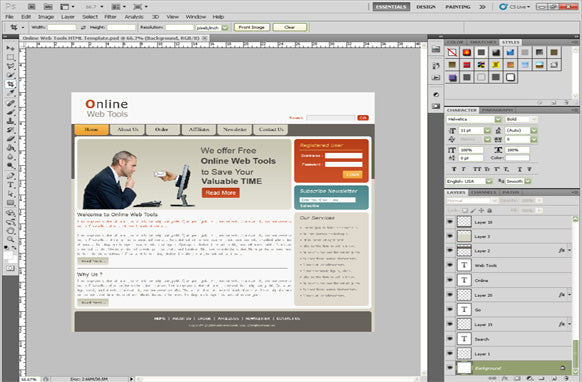The image size is (582, 382).
Task: Select the Eyedropper tool
Action: tap(10, 93)
